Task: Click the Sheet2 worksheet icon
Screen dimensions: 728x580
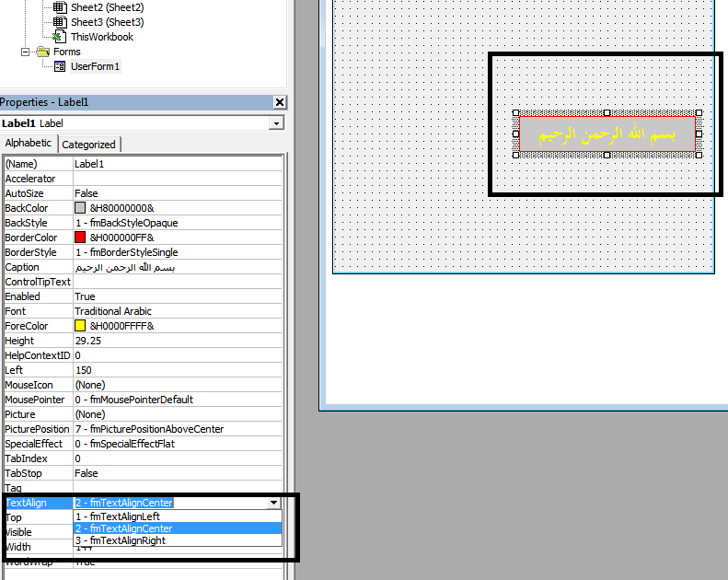Action: tap(59, 6)
